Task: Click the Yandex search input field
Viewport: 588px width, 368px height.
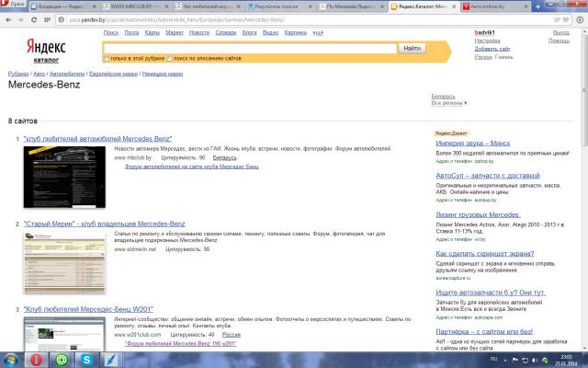Action: [250, 48]
